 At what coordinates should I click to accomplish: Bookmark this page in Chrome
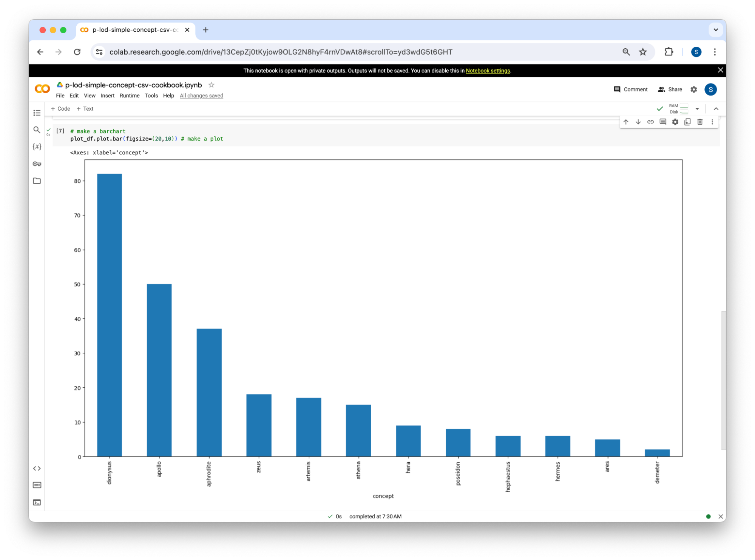pos(643,52)
